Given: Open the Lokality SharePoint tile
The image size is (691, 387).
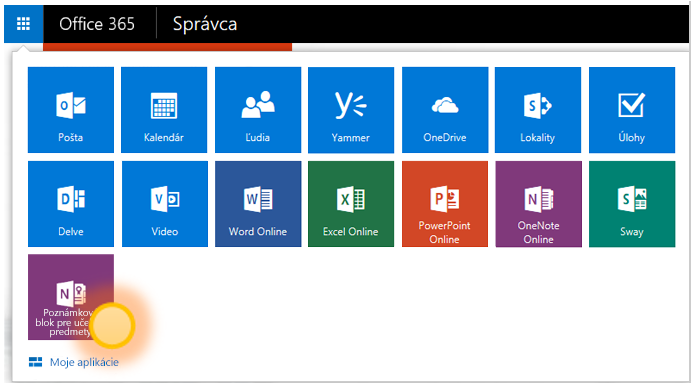Looking at the screenshot, I should [538, 110].
